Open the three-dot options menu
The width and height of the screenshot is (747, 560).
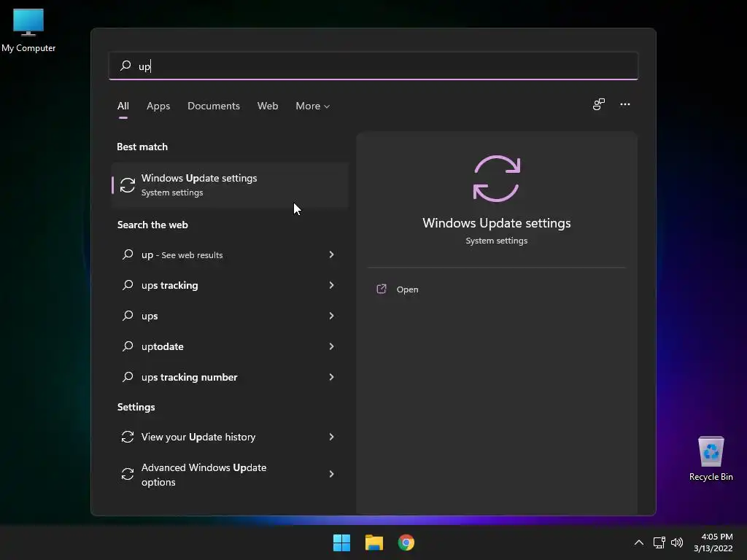(x=625, y=104)
